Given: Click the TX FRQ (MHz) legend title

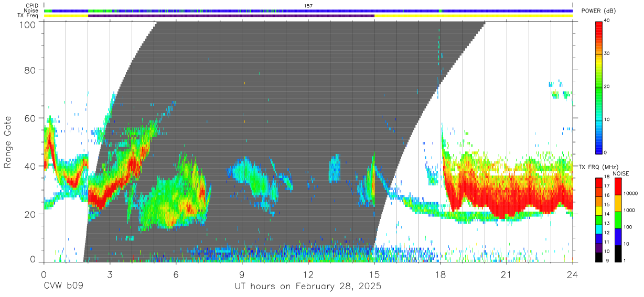Looking at the screenshot, I should click(598, 167).
